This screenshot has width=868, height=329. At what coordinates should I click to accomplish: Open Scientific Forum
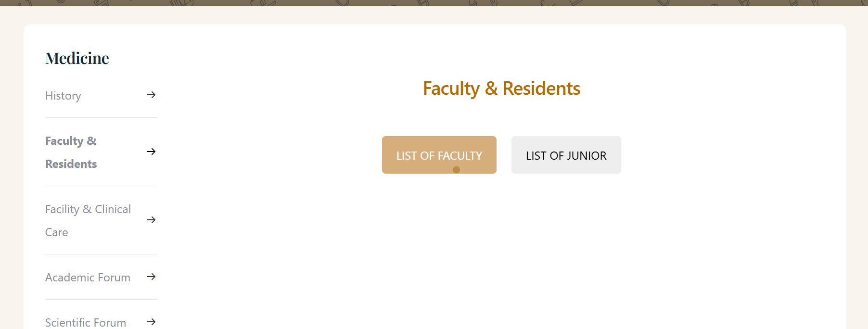coord(85,321)
